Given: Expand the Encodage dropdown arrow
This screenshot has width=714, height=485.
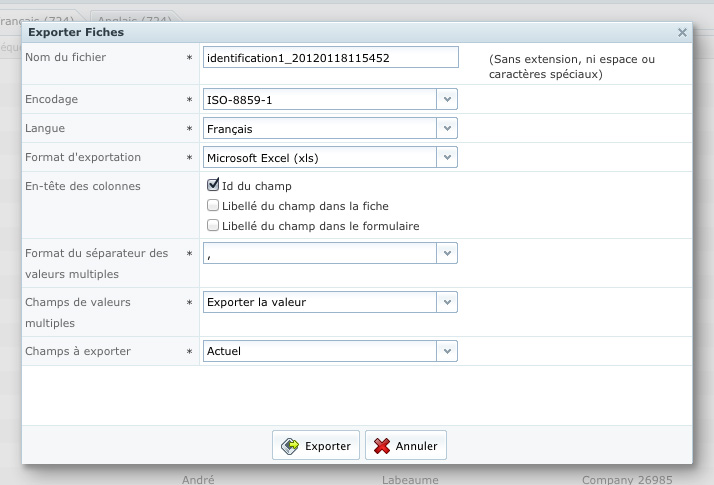Looking at the screenshot, I should tap(447, 100).
